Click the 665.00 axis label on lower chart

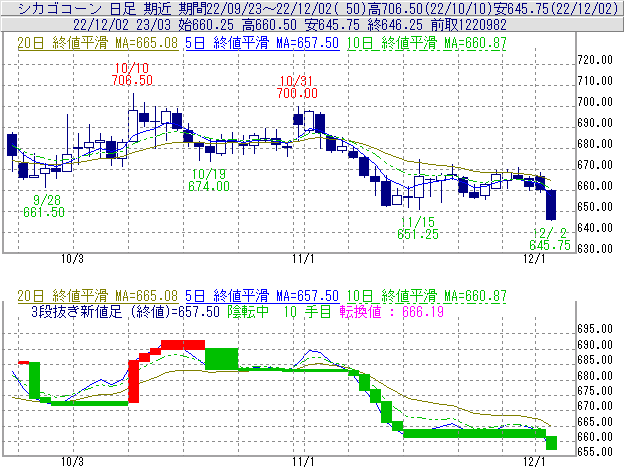click(595, 422)
